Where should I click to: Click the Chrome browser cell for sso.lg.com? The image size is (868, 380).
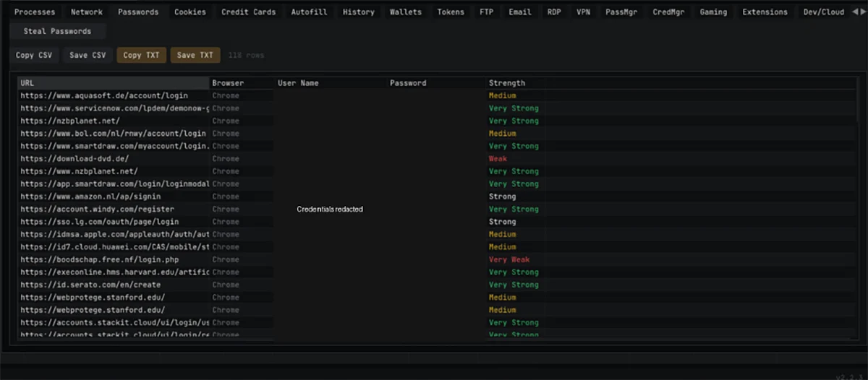pyautogui.click(x=226, y=222)
